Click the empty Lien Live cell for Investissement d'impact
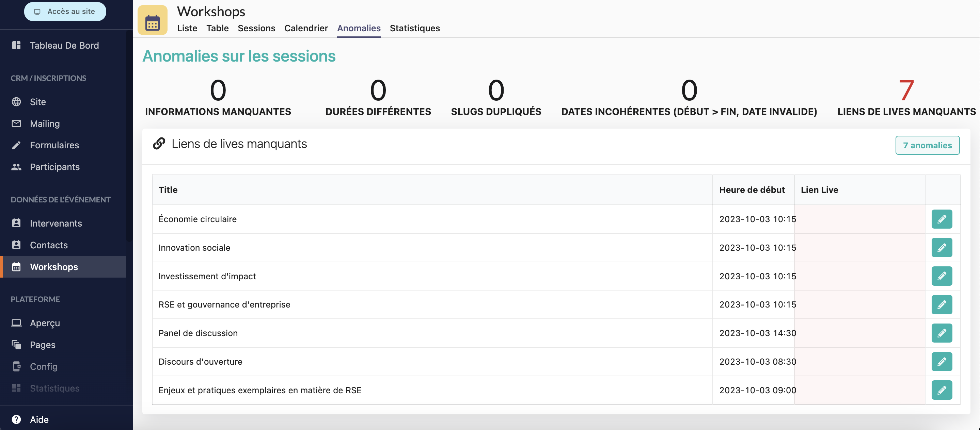This screenshot has height=430, width=980. (x=859, y=276)
